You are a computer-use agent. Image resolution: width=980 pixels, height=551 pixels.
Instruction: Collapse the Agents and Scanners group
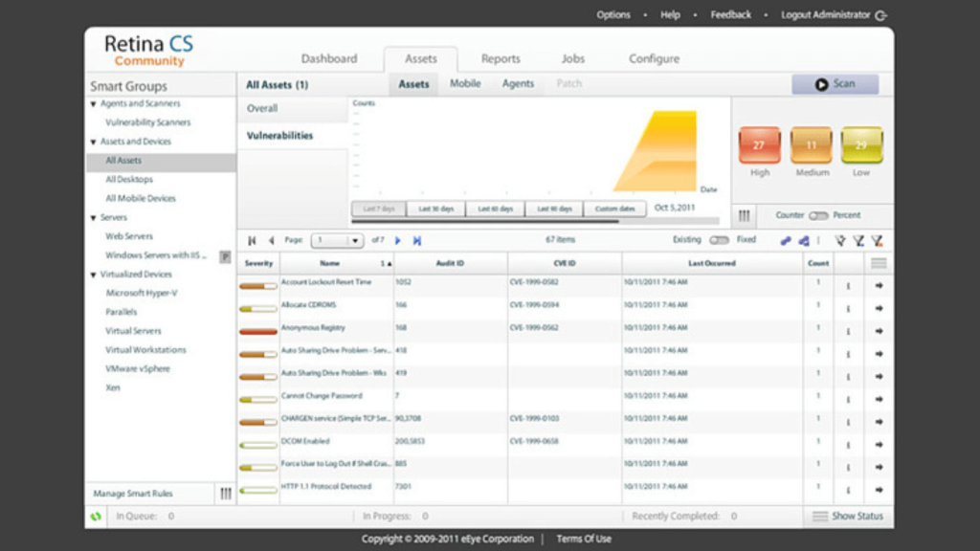click(93, 104)
